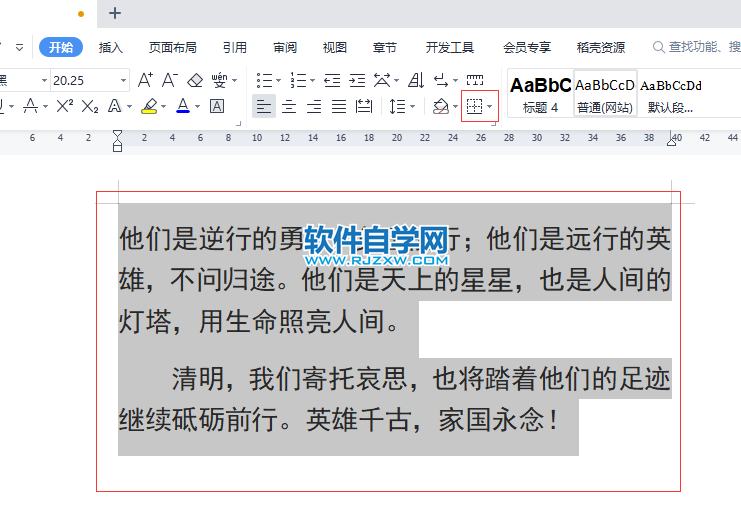Apply the 默认段... style
741x521 pixels.
[670, 94]
